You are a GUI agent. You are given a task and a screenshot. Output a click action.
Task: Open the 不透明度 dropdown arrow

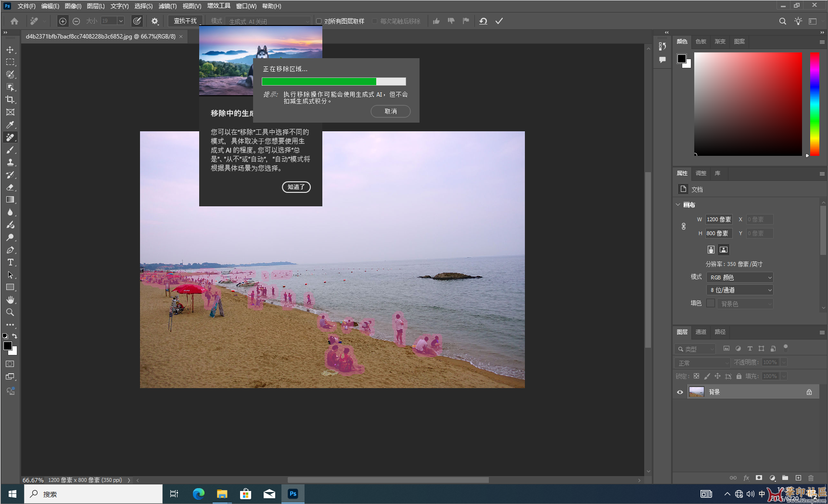pos(784,363)
